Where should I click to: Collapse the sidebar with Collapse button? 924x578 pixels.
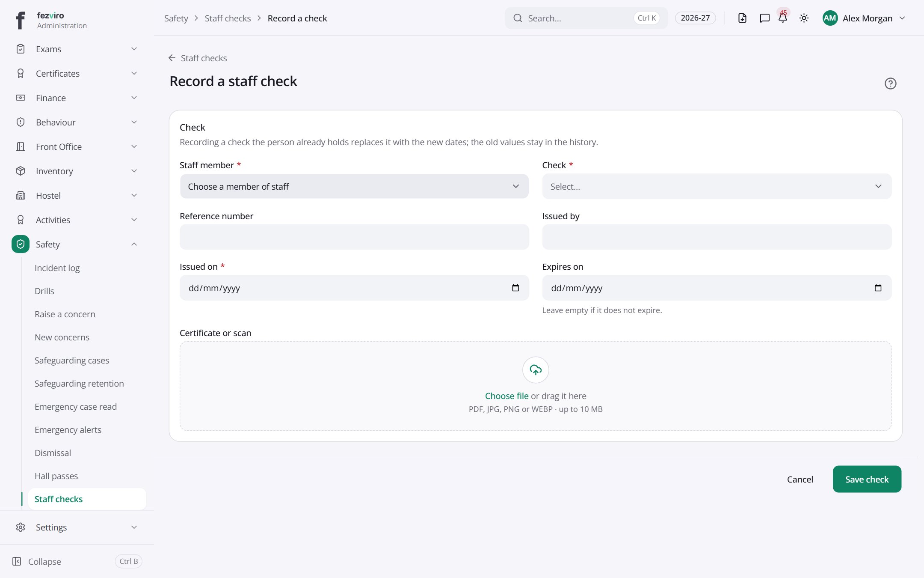coord(77,561)
